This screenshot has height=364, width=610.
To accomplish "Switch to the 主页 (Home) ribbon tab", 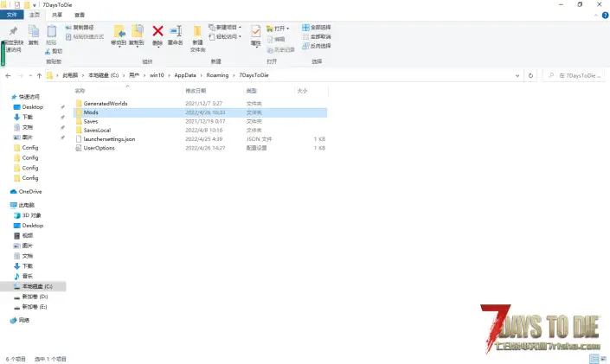I will pos(35,15).
